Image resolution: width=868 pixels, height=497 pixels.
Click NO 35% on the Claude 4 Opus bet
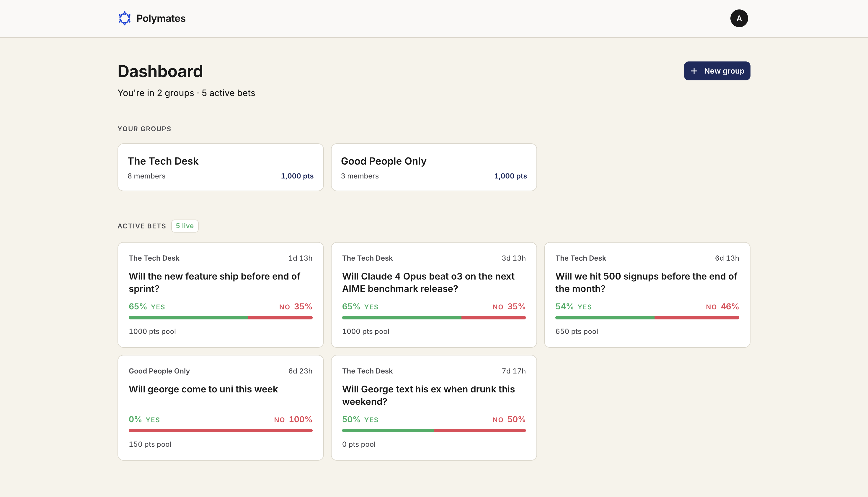(x=509, y=306)
